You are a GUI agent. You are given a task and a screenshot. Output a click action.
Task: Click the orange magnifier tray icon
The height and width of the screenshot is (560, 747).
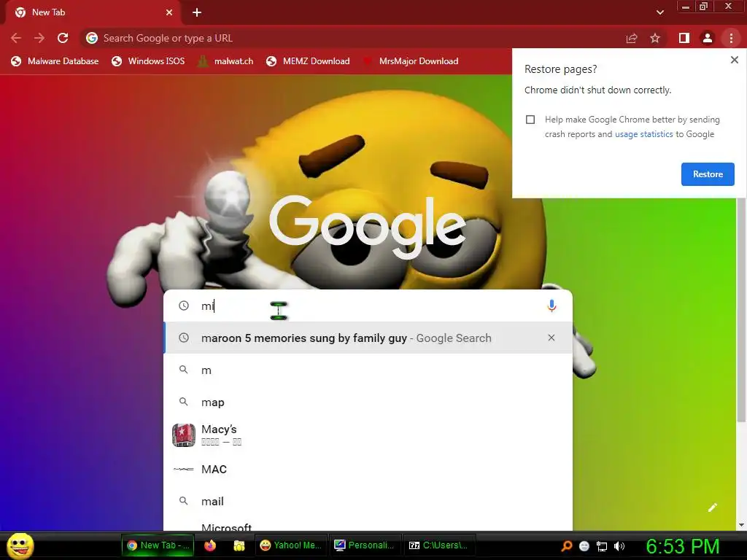point(567,546)
